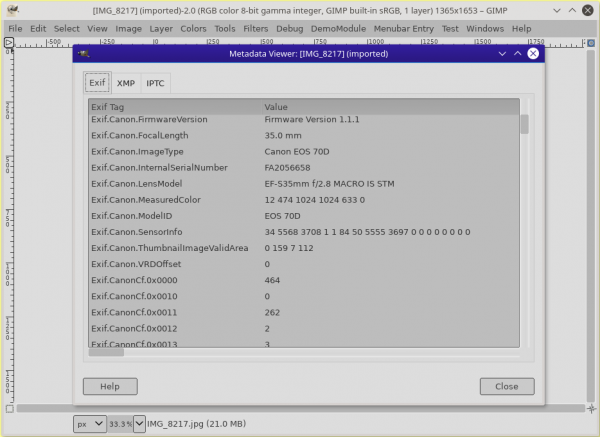Click the 33.3% zoom input field
600x437 pixels.
pyautogui.click(x=120, y=424)
